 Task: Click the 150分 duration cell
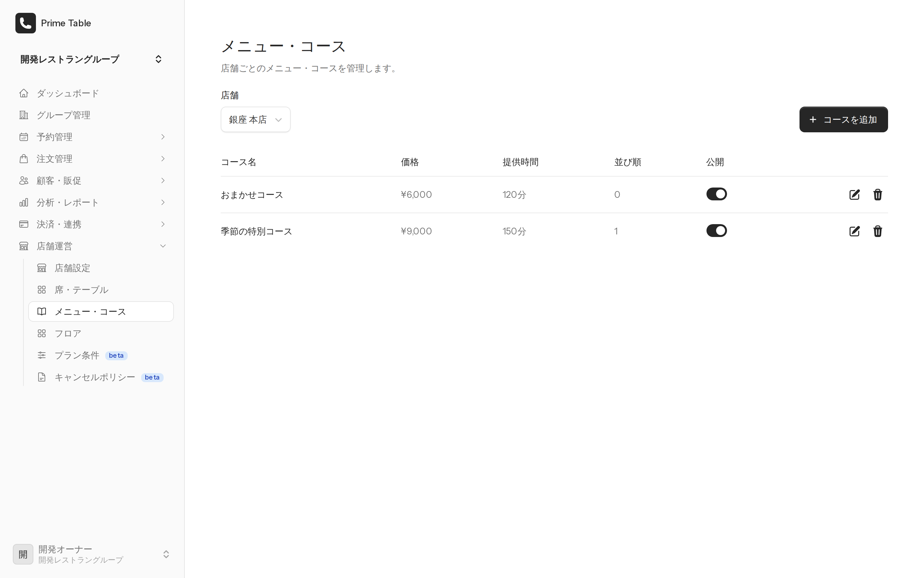[514, 231]
